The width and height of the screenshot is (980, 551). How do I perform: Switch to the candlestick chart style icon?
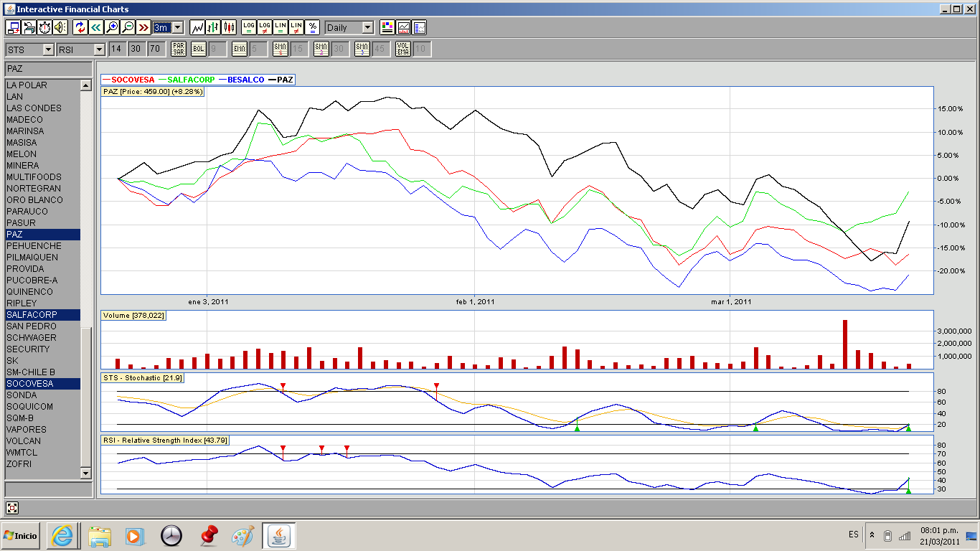pyautogui.click(x=229, y=27)
